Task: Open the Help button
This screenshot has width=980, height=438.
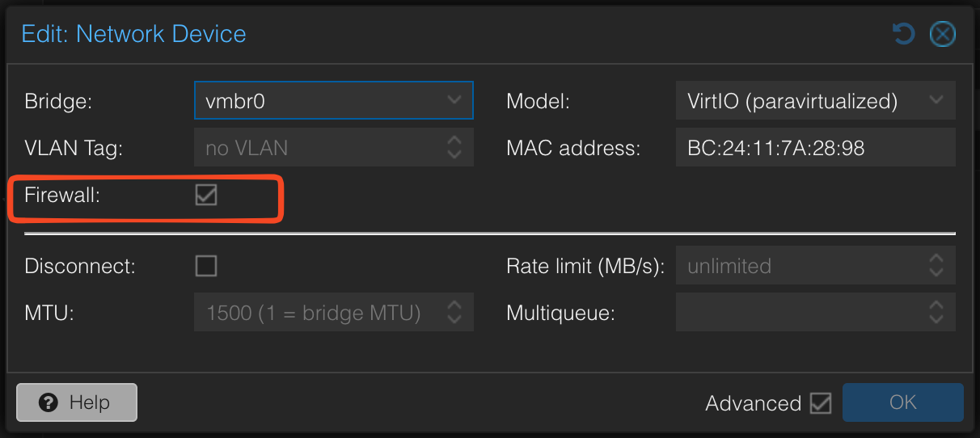Action: click(77, 402)
